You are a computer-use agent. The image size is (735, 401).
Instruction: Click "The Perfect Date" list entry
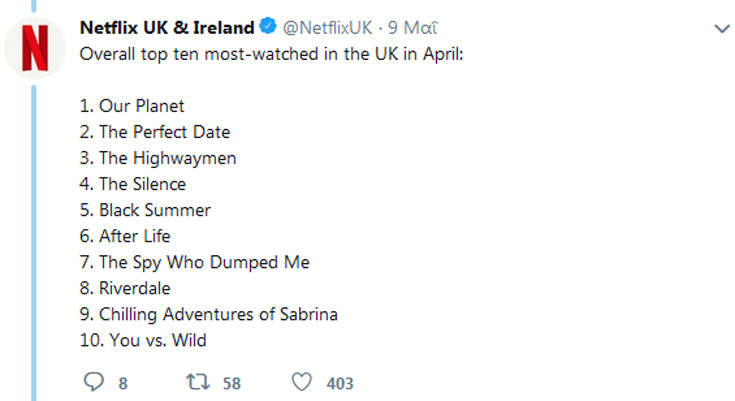coord(154,132)
